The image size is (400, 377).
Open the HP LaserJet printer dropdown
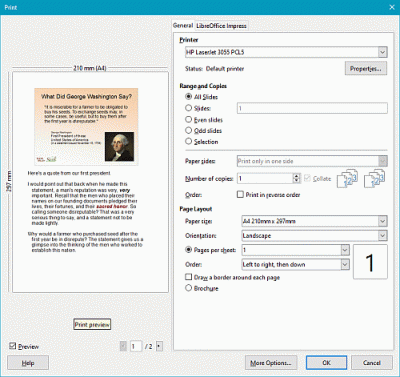pyautogui.click(x=286, y=52)
